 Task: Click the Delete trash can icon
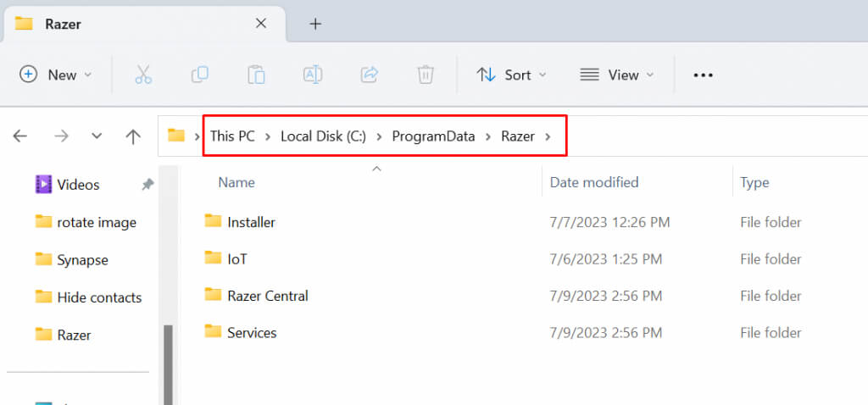pos(426,75)
